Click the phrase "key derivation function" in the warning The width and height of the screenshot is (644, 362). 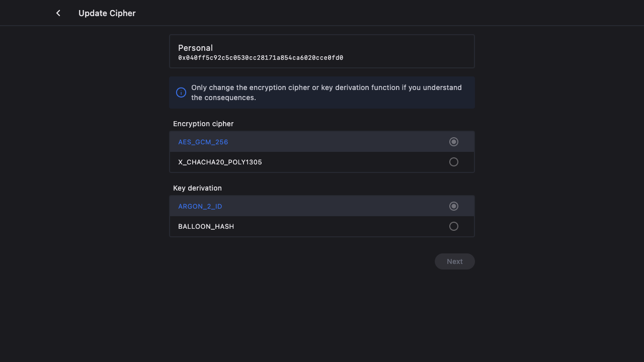pos(360,87)
